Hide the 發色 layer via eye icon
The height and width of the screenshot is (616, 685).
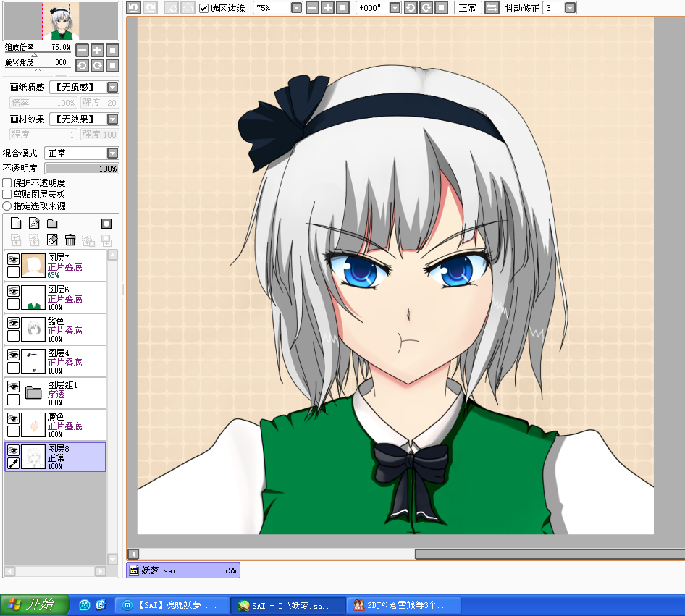click(x=13, y=323)
